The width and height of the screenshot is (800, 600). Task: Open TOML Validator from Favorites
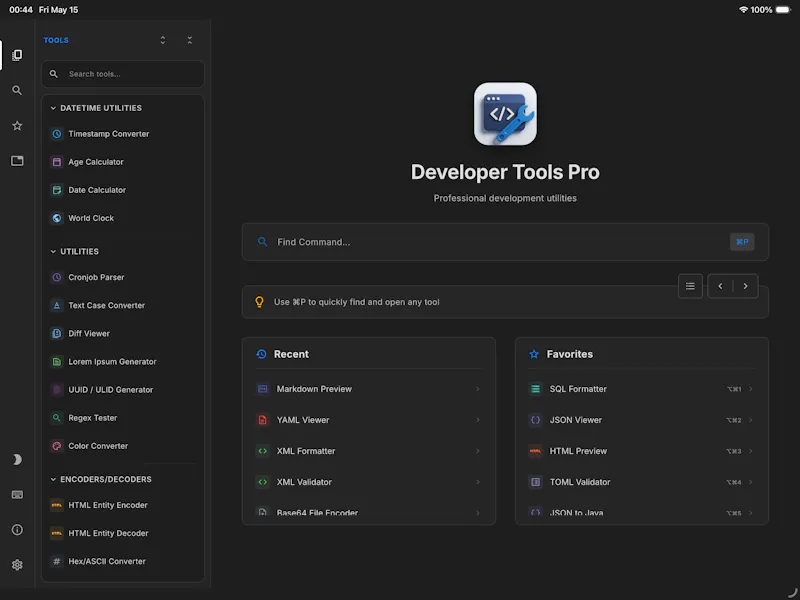[641, 482]
